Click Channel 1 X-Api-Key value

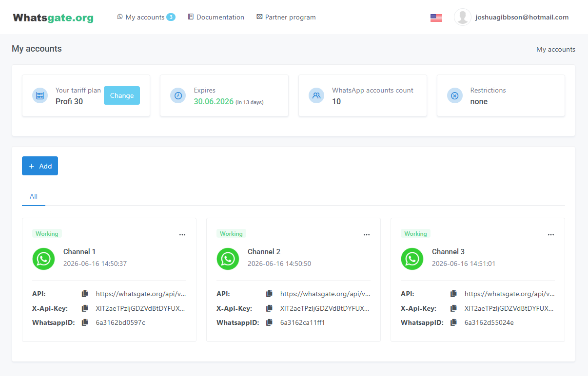tap(141, 308)
